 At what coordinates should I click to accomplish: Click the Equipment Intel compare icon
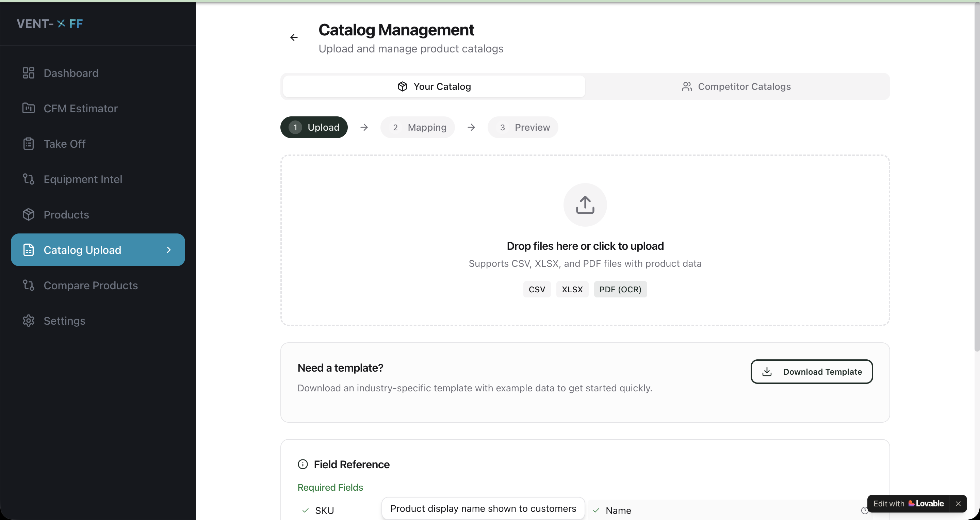click(29, 179)
